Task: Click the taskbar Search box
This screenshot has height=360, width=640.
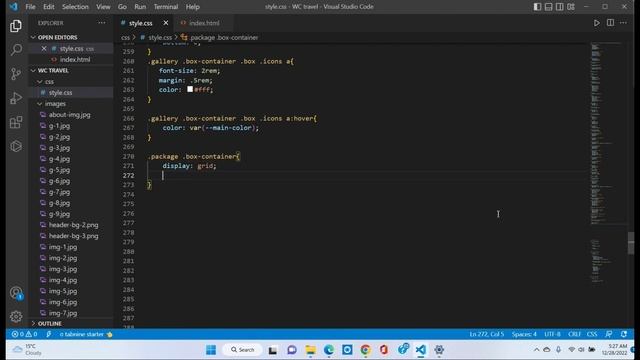Action: 242,350
